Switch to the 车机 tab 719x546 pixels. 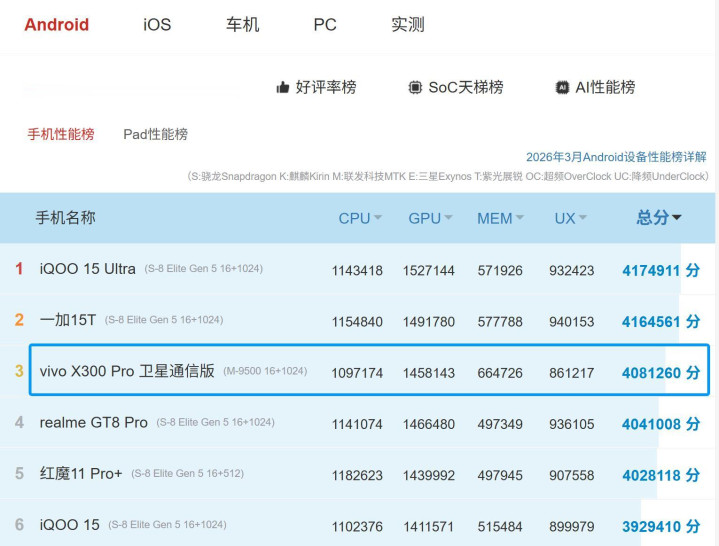[x=242, y=25]
